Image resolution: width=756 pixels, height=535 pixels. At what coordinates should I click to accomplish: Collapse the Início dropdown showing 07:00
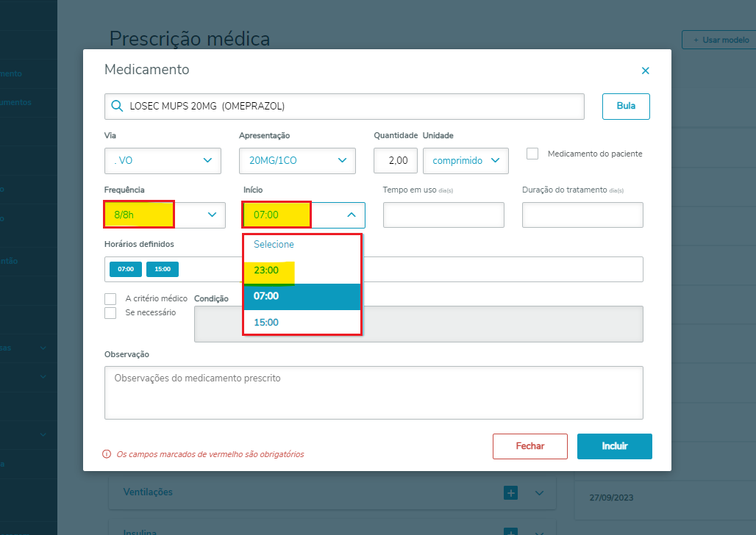click(304, 215)
